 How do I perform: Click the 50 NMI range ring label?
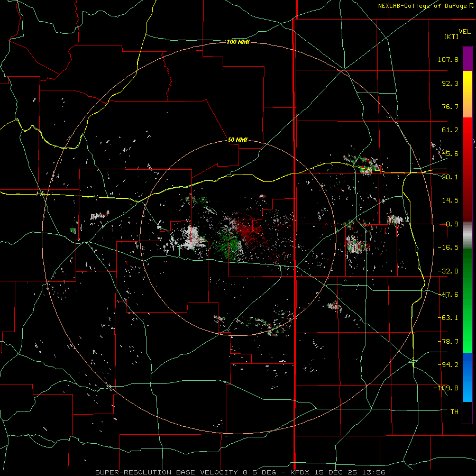237,140
